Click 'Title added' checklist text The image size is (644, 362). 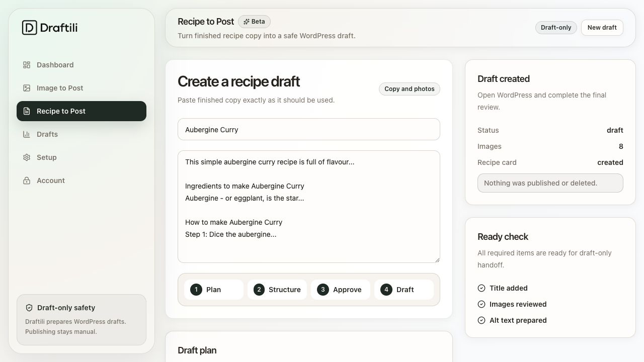(x=509, y=288)
